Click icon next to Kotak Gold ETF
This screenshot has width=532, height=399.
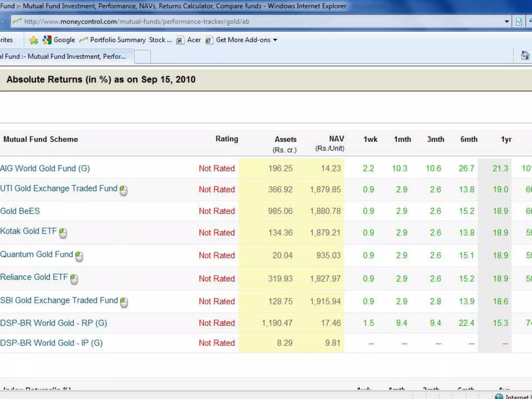click(63, 233)
